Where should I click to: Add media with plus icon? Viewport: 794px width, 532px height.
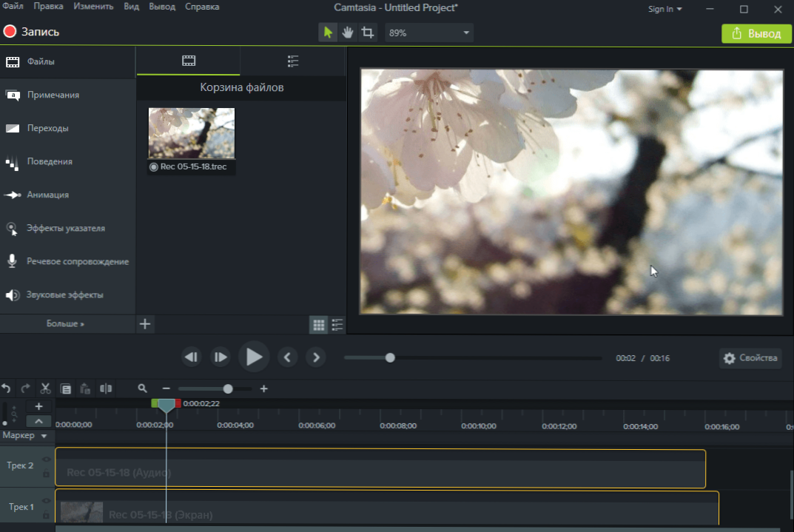tap(145, 324)
